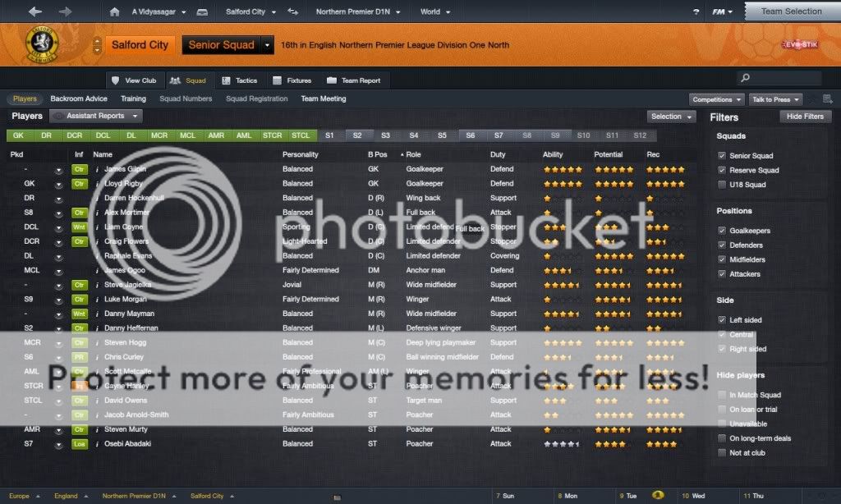The width and height of the screenshot is (841, 504).
Task: Open the Backroom Advice sub-tab
Action: click(79, 99)
